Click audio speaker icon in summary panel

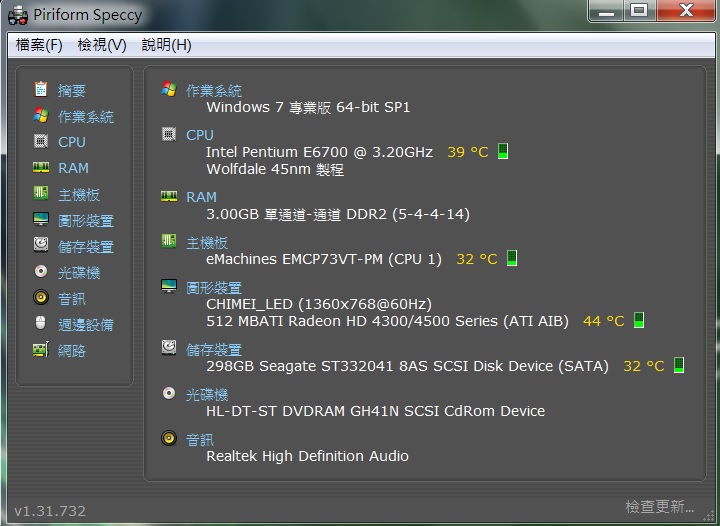click(169, 438)
